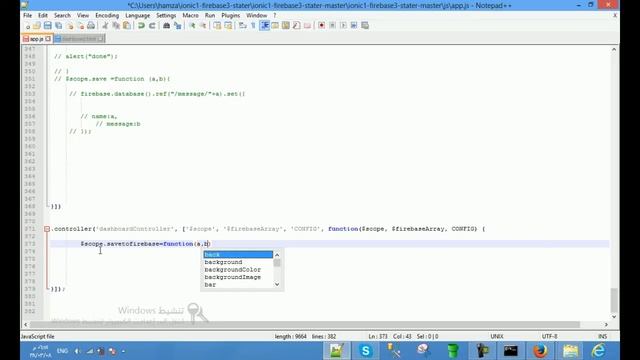Click the Open file toolbar icon
Viewport: 640px width, 360px height.
coord(37,26)
